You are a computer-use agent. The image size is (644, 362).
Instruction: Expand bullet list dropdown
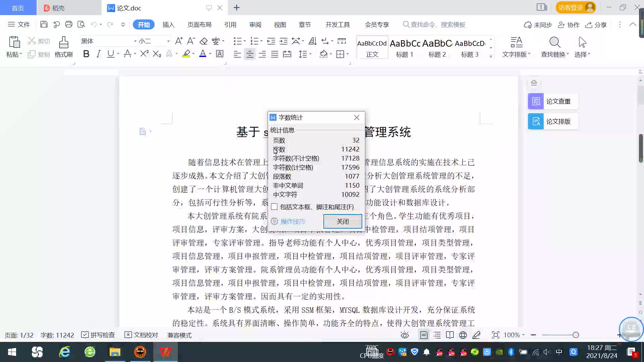(x=245, y=41)
